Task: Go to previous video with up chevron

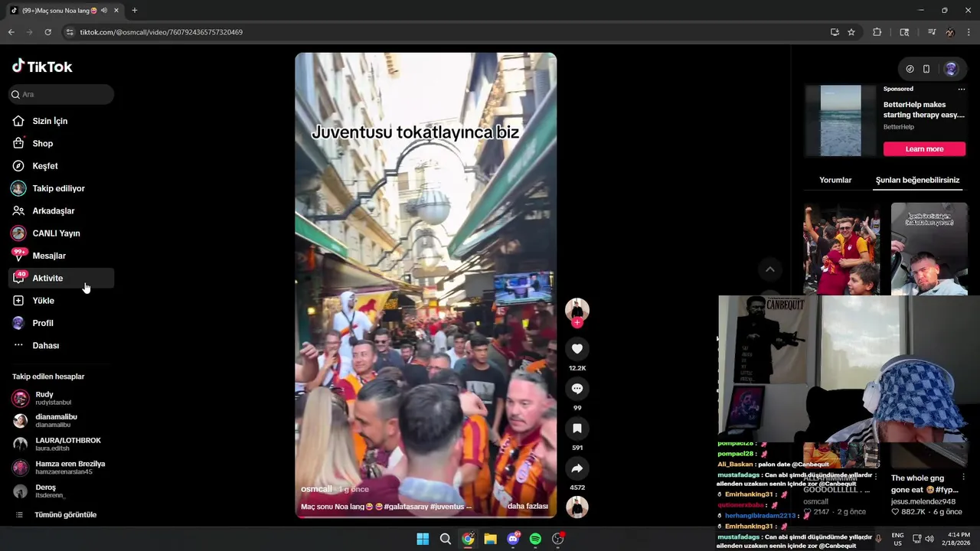Action: tap(770, 269)
